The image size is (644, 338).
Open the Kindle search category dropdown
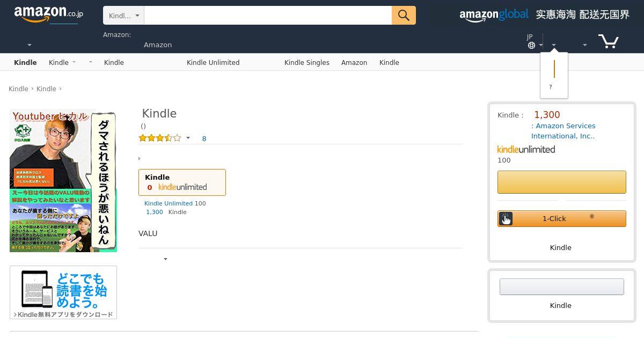pyautogui.click(x=123, y=16)
